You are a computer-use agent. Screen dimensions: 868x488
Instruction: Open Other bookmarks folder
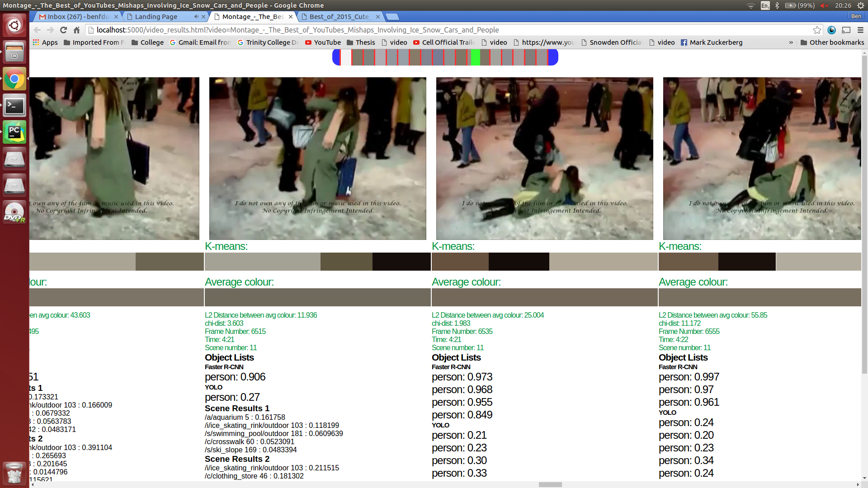832,42
